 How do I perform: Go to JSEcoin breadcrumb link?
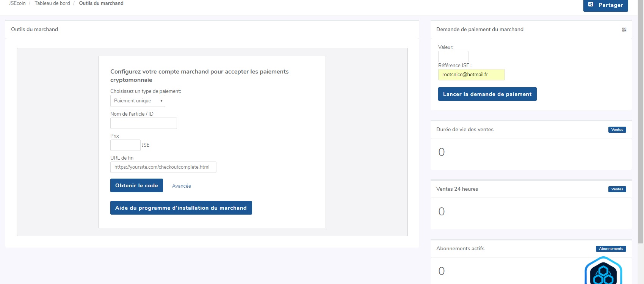(x=17, y=3)
